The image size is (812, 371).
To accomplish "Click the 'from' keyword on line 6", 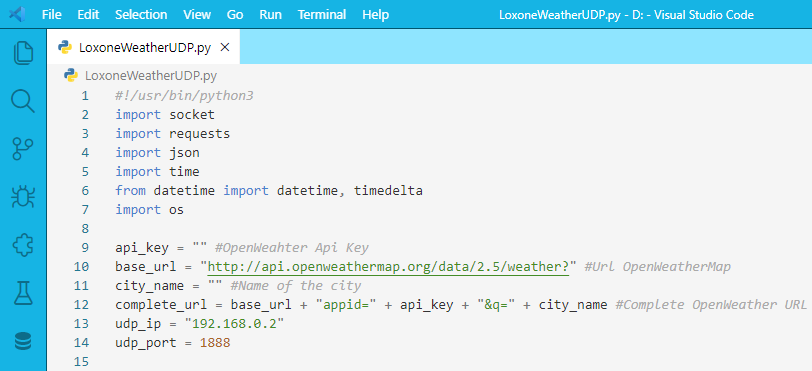I will tap(130, 191).
